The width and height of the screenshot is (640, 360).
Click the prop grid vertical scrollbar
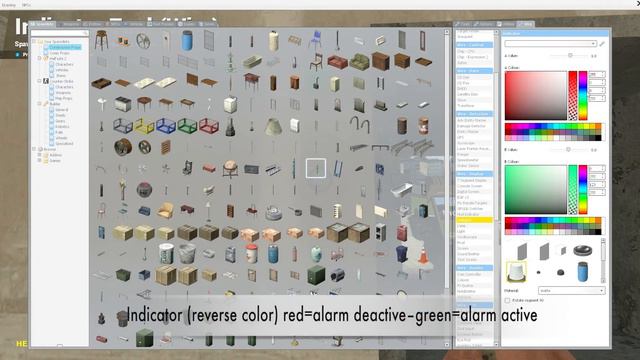coord(447,187)
